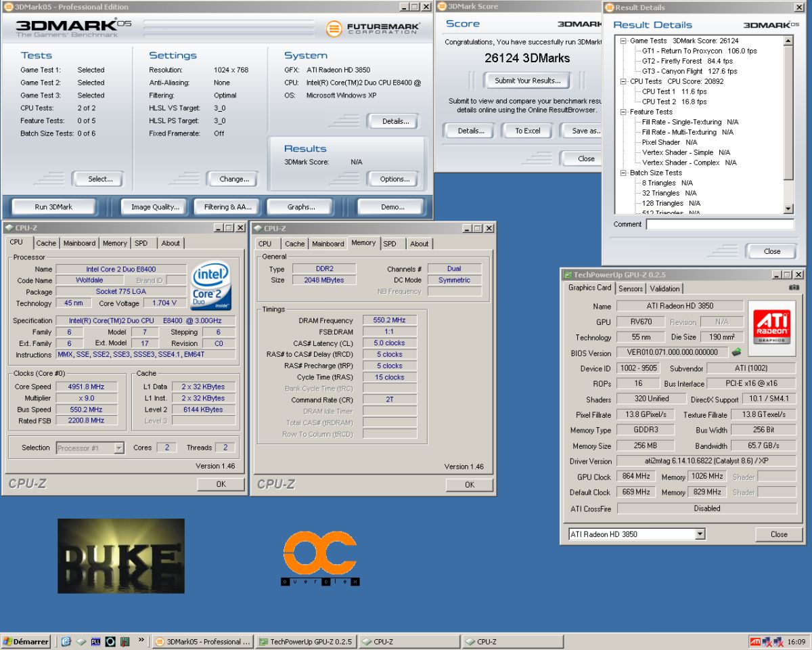Collapse the CPU Tests tree node
Image resolution: width=812 pixels, height=650 pixels.
tap(624, 81)
